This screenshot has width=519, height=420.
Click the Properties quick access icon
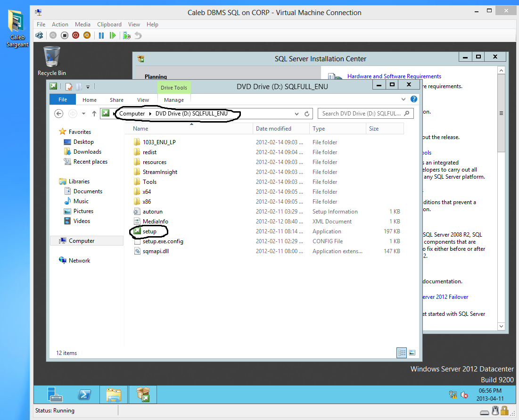pyautogui.click(x=69, y=87)
